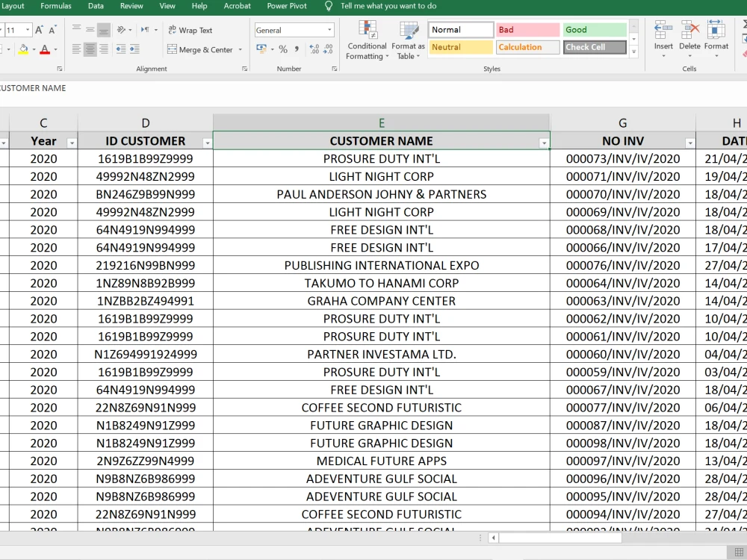The width and height of the screenshot is (747, 560).
Task: Toggle center alignment for the selection
Action: 90,50
